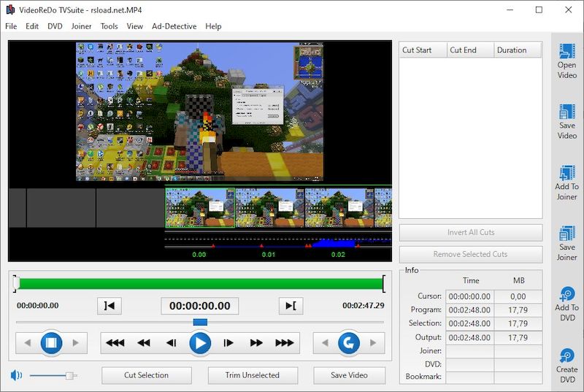Click the Cursor time value 00:00:00.00
The image size is (584, 392).
click(469, 296)
